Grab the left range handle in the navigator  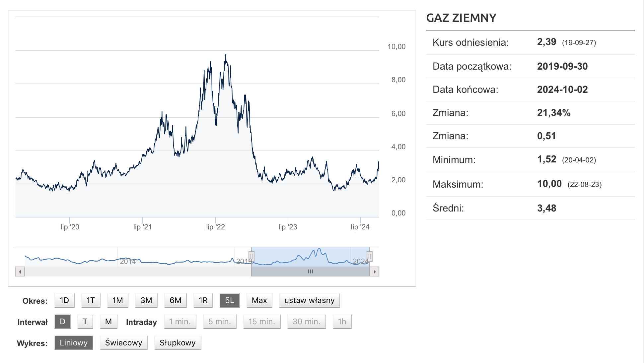click(x=251, y=257)
